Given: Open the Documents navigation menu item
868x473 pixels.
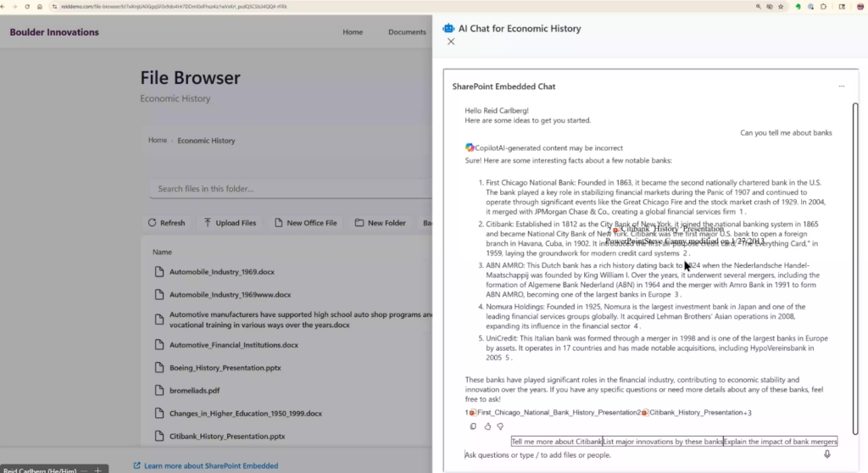Looking at the screenshot, I should tap(407, 32).
